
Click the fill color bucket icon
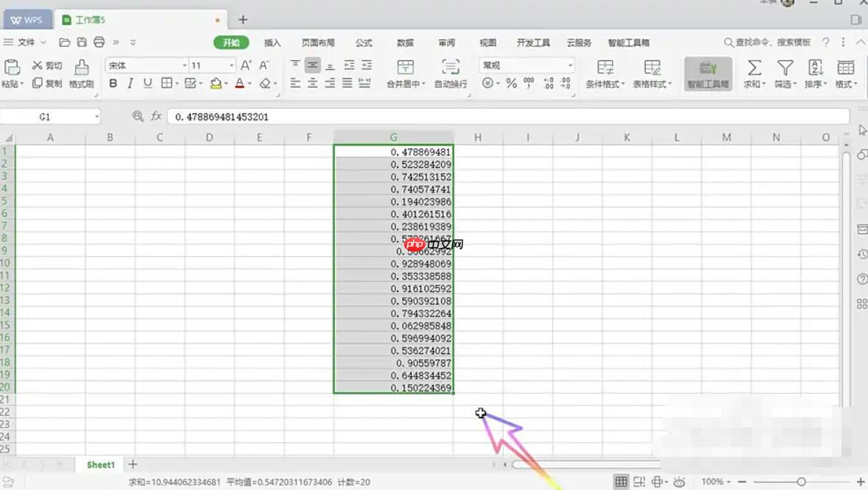(x=216, y=84)
